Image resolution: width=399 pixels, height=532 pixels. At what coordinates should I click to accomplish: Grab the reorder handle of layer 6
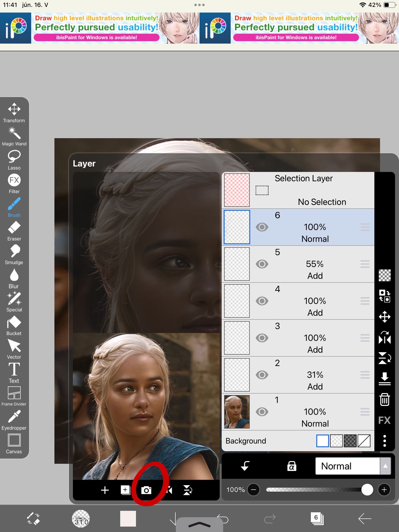click(365, 227)
